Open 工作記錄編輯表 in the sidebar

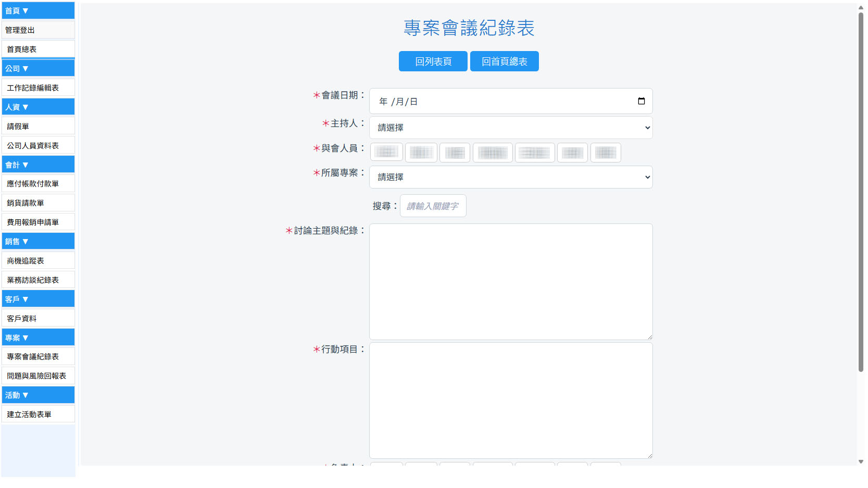point(38,87)
